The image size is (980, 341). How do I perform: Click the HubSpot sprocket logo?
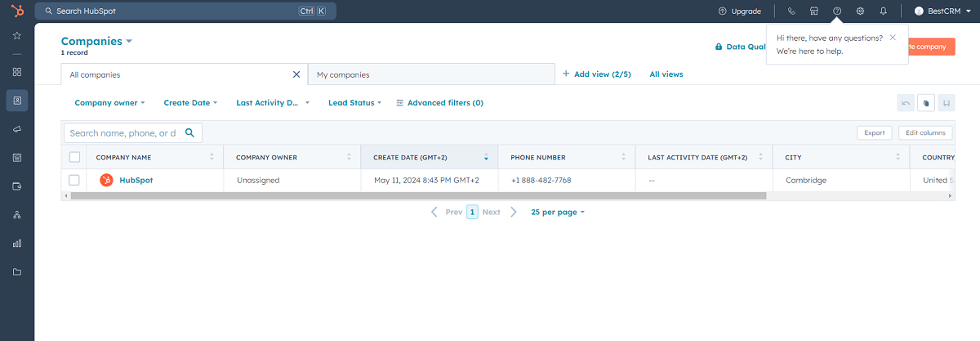[x=17, y=11]
